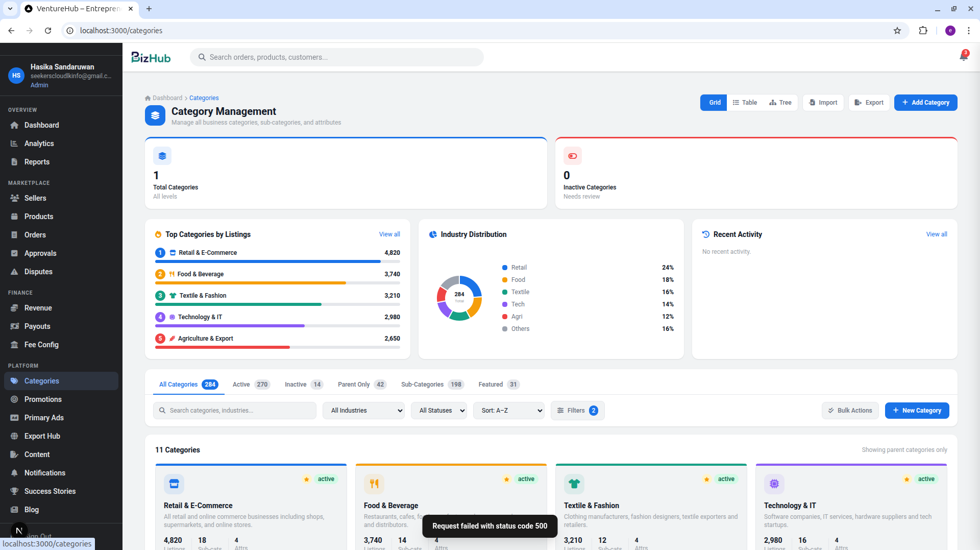Select the Grid view toggle
The width and height of the screenshot is (980, 550).
point(714,103)
